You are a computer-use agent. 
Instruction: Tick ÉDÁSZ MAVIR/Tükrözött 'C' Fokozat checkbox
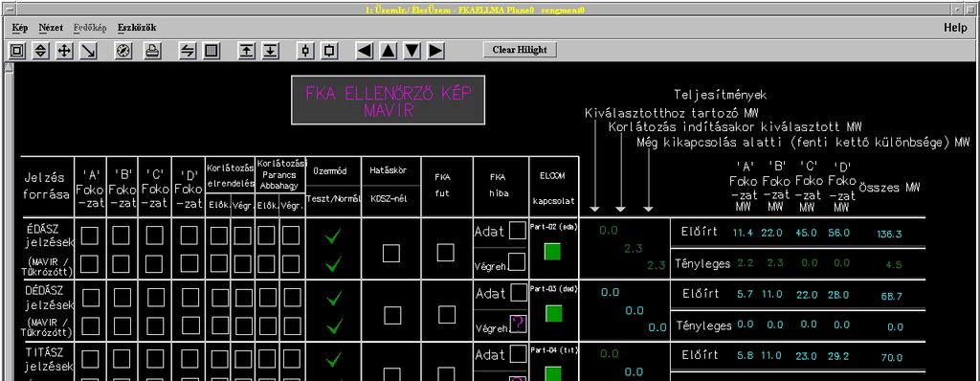154,264
